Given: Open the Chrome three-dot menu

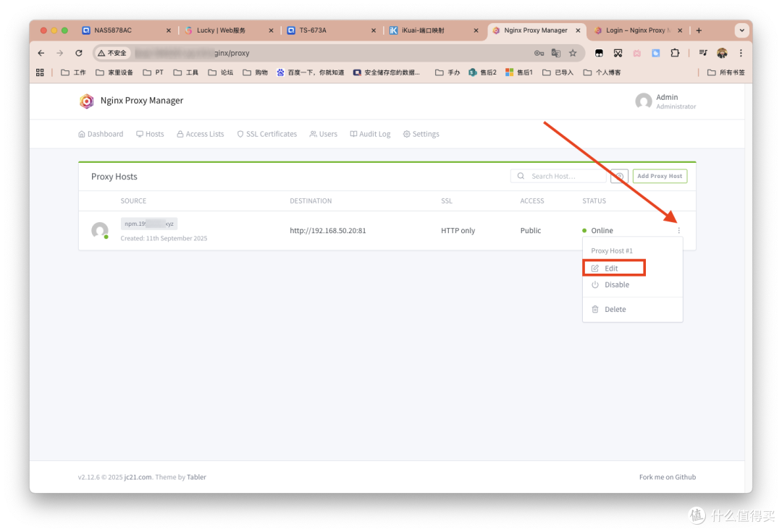Looking at the screenshot, I should coord(741,53).
